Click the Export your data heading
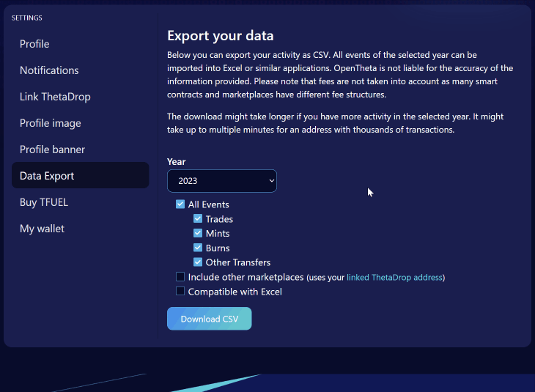535x392 pixels. (x=221, y=36)
